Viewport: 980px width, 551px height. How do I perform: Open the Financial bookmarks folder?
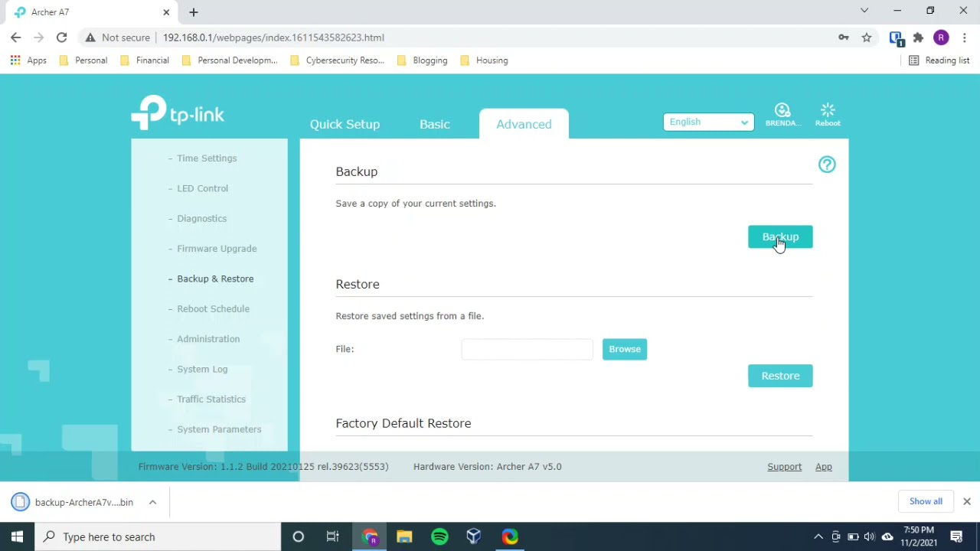point(144,60)
